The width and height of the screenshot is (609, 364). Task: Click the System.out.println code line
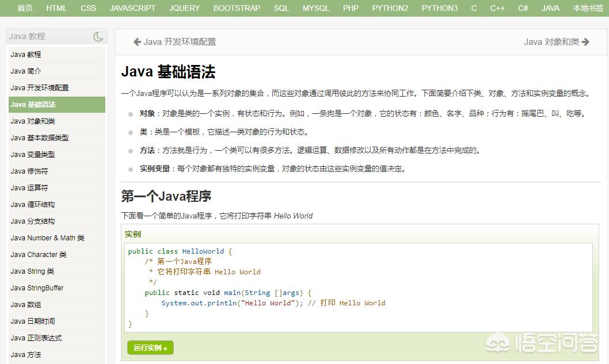point(273,303)
